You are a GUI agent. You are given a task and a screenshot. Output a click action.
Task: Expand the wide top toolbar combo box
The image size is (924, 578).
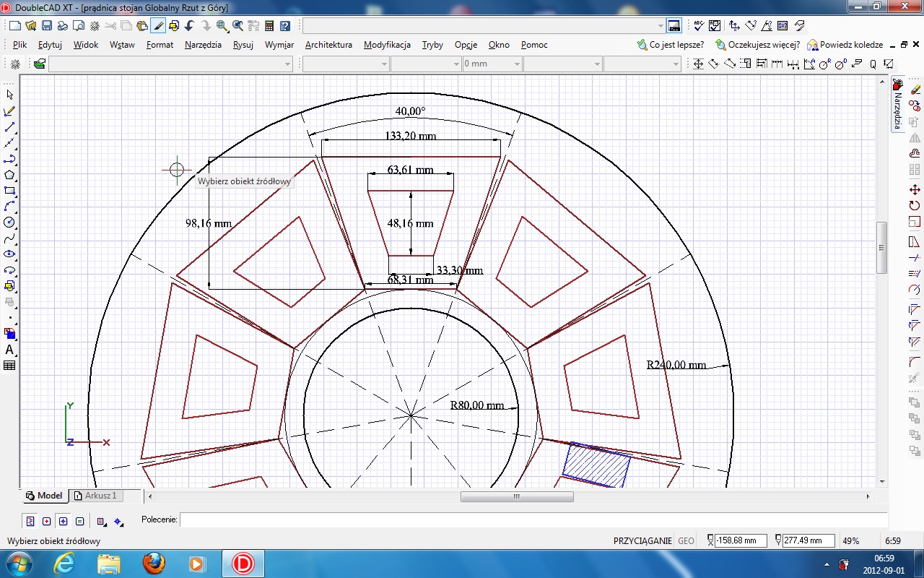tap(661, 26)
